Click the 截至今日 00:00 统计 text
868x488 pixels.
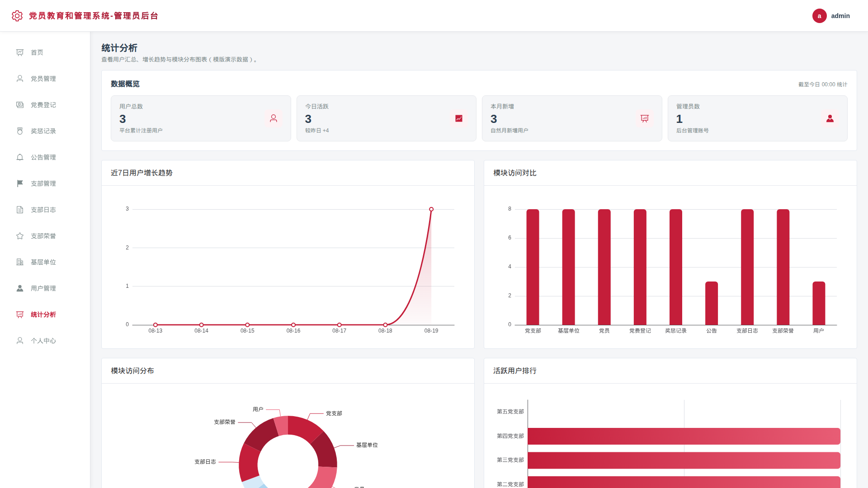click(x=823, y=84)
